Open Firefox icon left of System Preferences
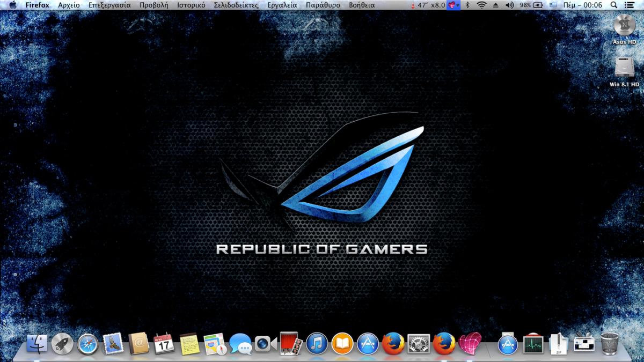This screenshot has height=362, width=644. (393, 343)
